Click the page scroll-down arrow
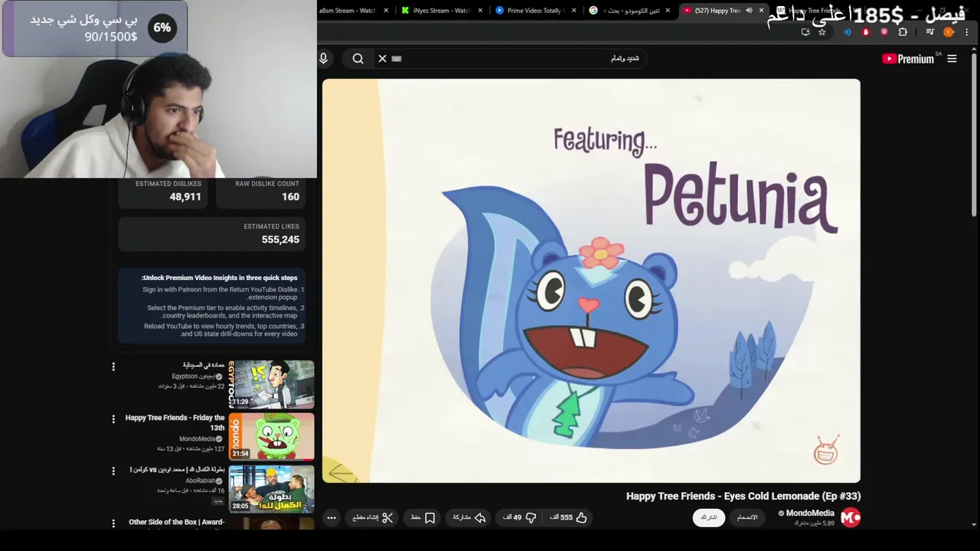Screen dimensions: 980x551 pos(974,524)
